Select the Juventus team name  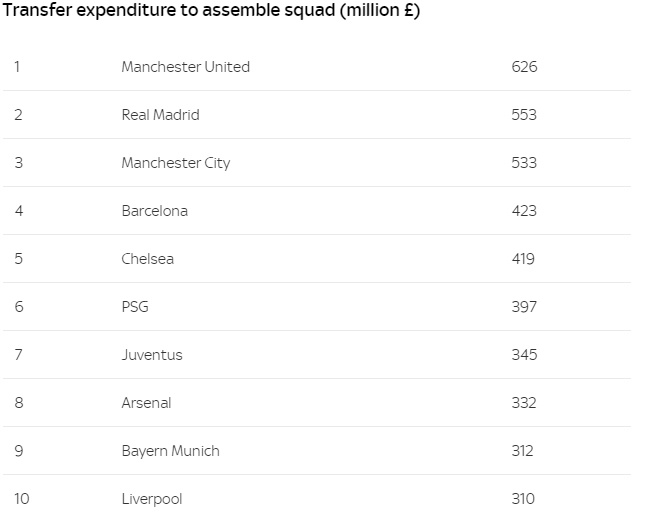pyautogui.click(x=152, y=355)
